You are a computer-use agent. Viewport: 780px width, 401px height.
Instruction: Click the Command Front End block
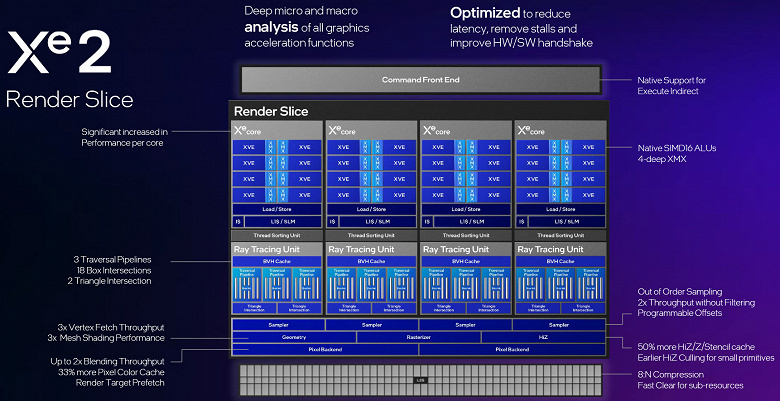click(x=421, y=80)
